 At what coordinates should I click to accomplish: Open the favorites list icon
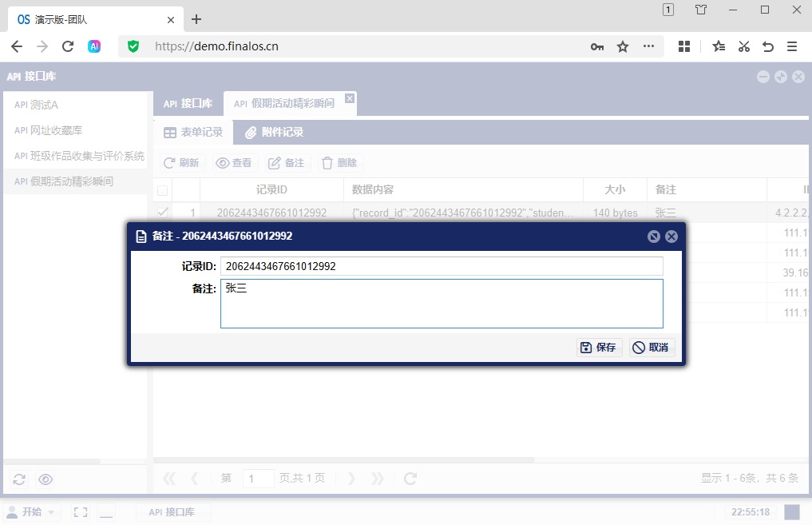coord(719,46)
